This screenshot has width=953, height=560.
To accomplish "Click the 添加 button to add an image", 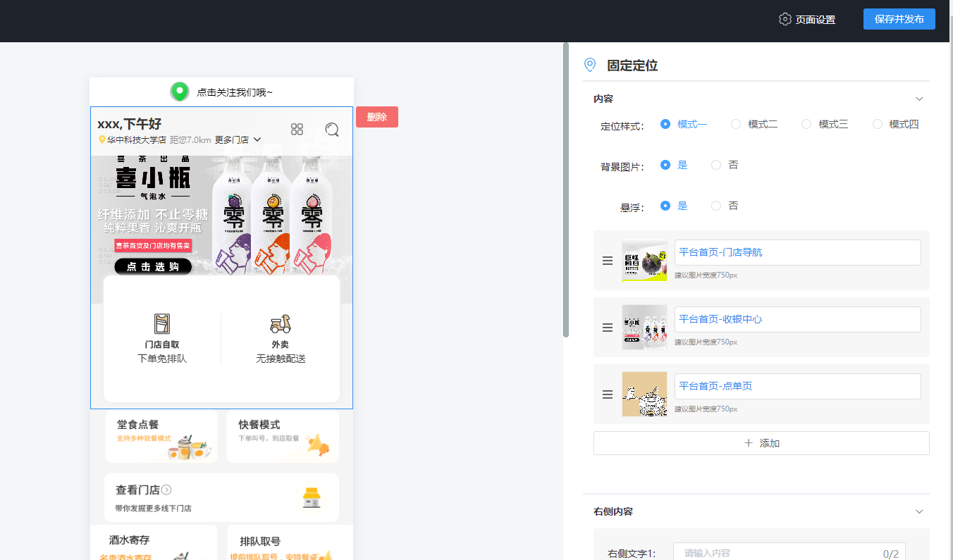I will pos(761,443).
